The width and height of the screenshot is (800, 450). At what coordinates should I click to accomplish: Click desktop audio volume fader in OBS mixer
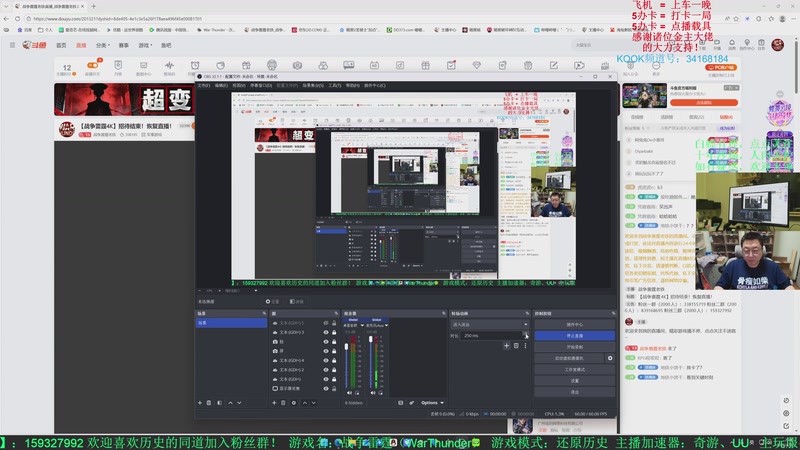coord(347,346)
